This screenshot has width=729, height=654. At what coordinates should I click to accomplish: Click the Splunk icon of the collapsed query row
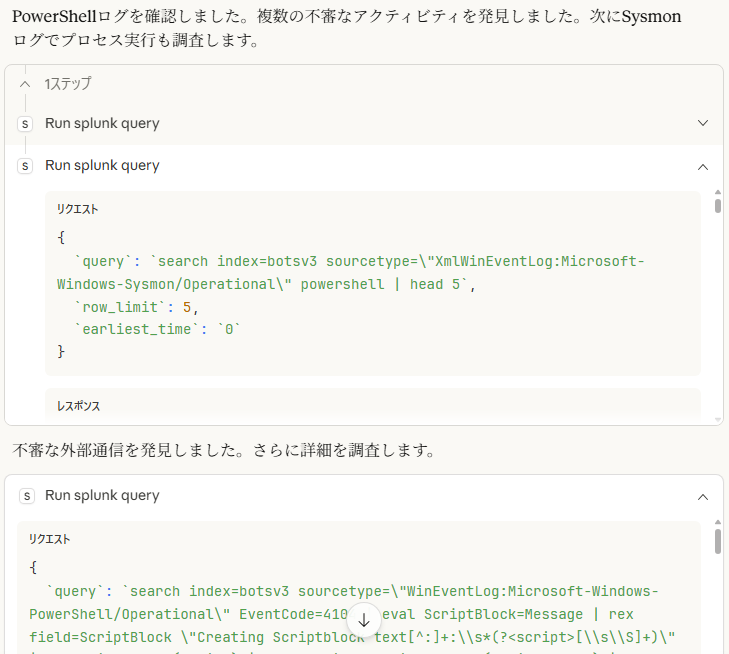point(25,123)
